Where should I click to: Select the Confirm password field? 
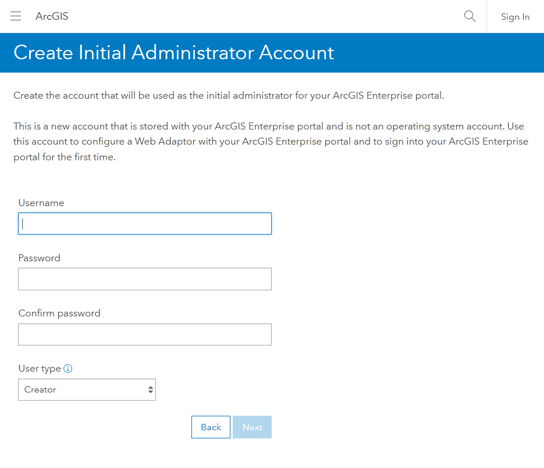click(145, 334)
